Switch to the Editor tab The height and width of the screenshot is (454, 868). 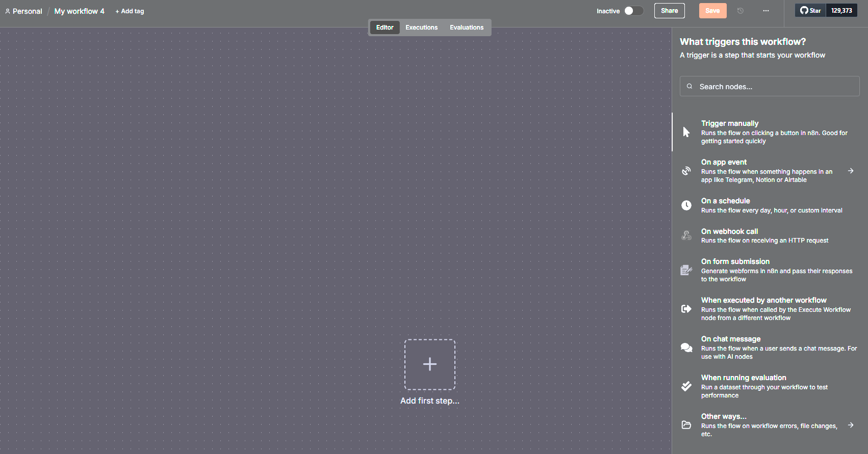pyautogui.click(x=385, y=28)
